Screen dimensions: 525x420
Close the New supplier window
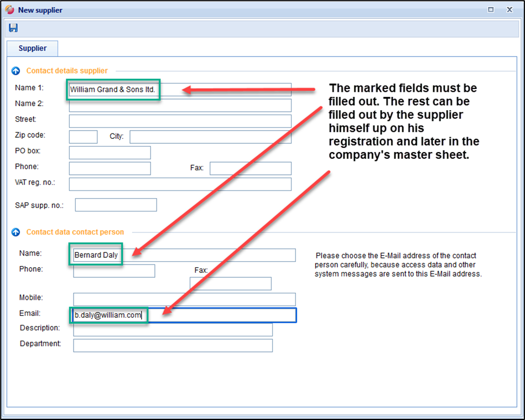510,10
